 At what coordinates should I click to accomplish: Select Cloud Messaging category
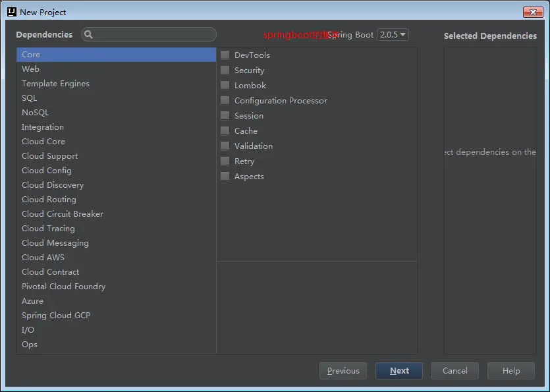[116, 243]
